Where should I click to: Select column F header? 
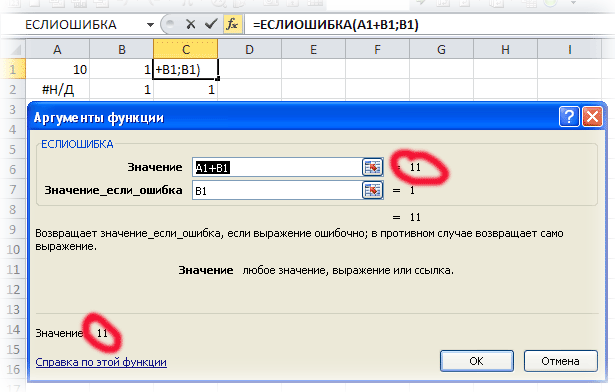pyautogui.click(x=377, y=49)
